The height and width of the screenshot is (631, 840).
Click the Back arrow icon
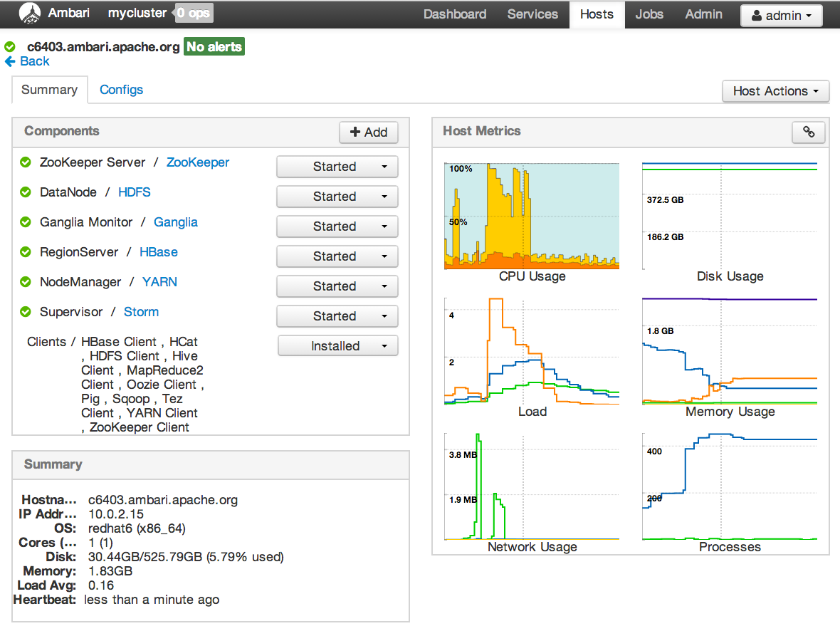point(10,62)
